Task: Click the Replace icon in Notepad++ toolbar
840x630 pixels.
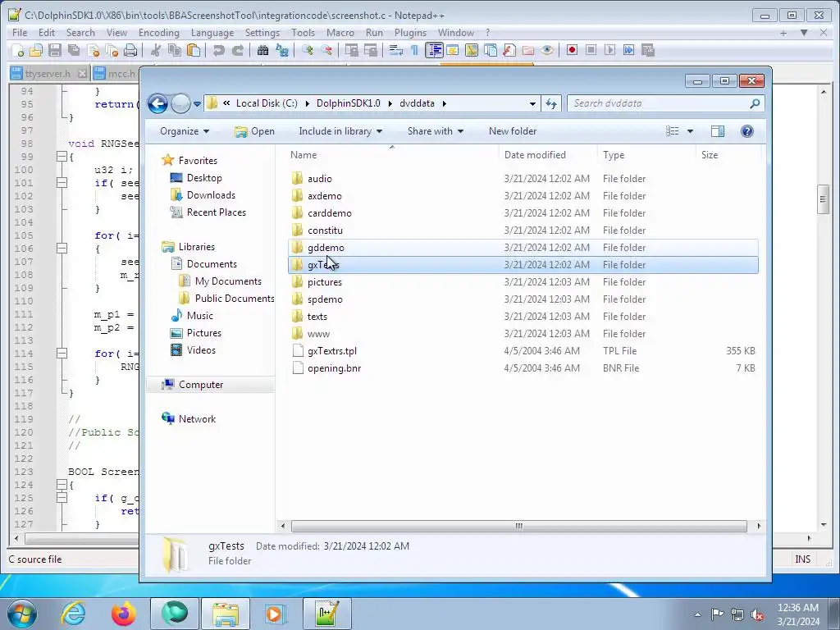Action: point(282,50)
